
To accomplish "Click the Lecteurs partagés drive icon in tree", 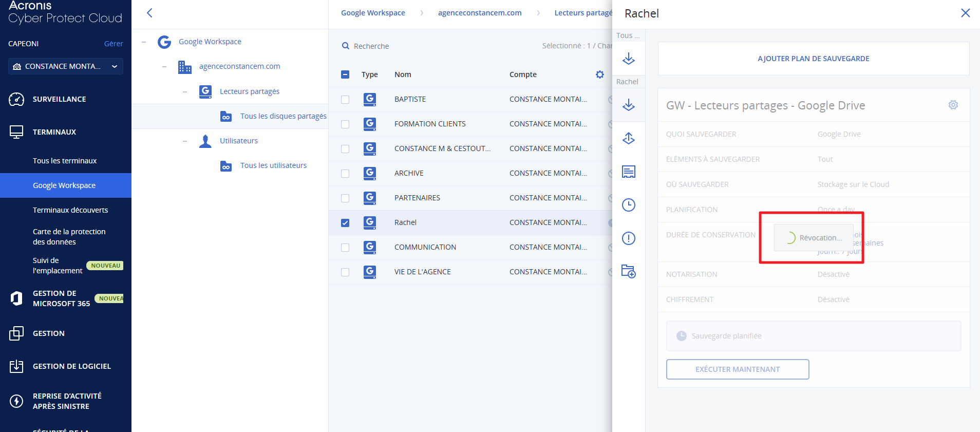I will pos(205,91).
